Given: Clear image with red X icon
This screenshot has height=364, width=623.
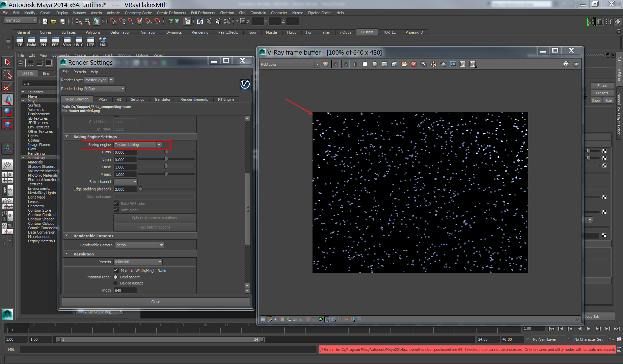Looking at the screenshot, I should pos(414,64).
